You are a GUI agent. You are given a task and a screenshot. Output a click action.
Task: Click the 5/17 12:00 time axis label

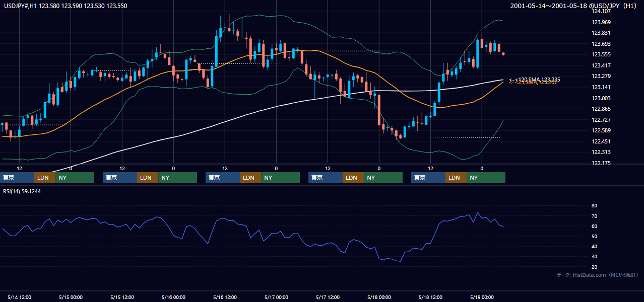[328, 297]
